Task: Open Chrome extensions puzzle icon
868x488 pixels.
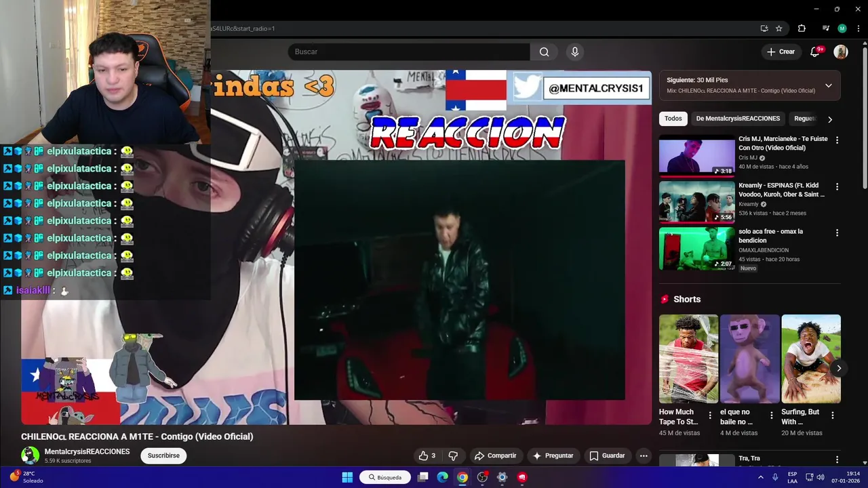Action: [802, 28]
